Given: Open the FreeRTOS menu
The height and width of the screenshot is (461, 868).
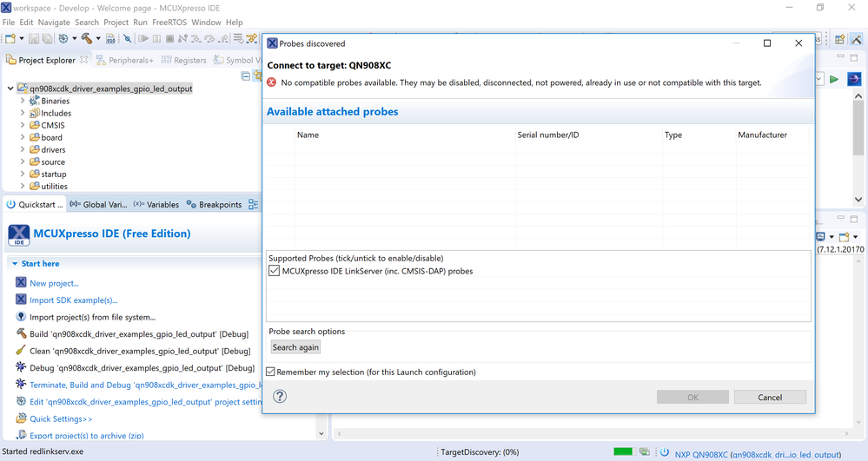Looking at the screenshot, I should point(169,22).
